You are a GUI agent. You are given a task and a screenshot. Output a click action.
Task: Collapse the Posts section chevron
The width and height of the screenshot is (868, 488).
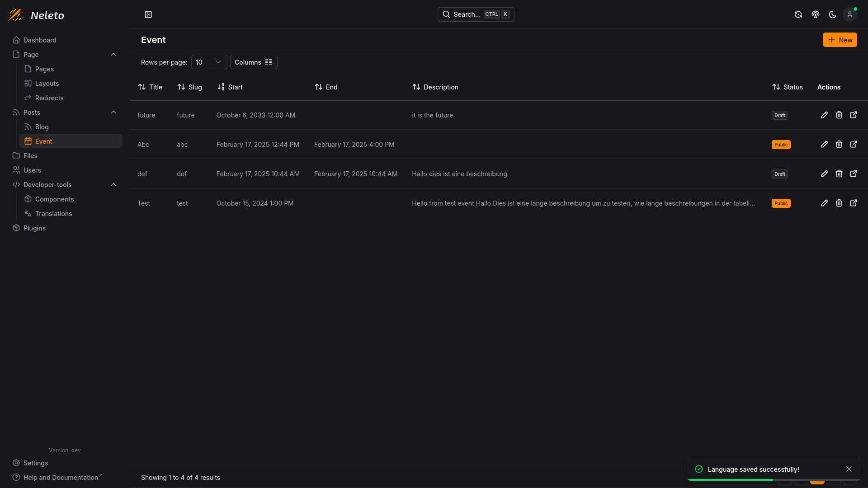[x=113, y=113]
